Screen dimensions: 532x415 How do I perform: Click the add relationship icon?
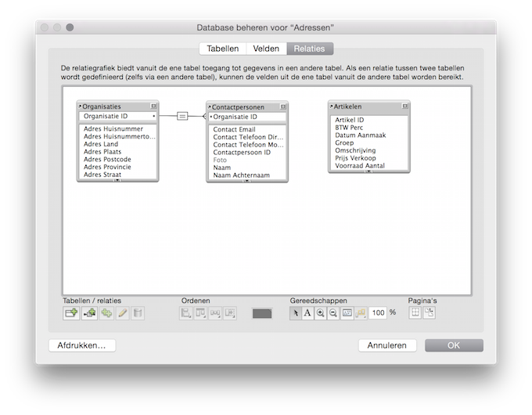(89, 312)
